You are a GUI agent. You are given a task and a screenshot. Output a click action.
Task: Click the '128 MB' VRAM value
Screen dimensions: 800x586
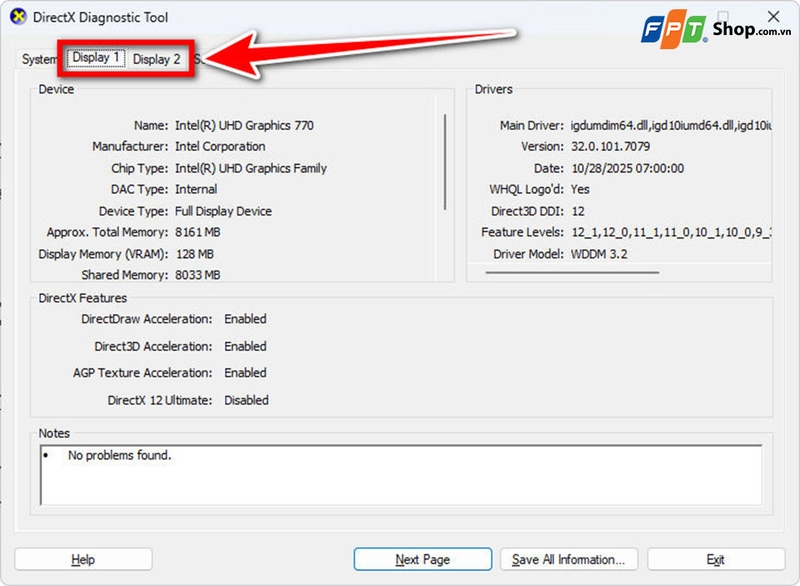pyautogui.click(x=194, y=254)
